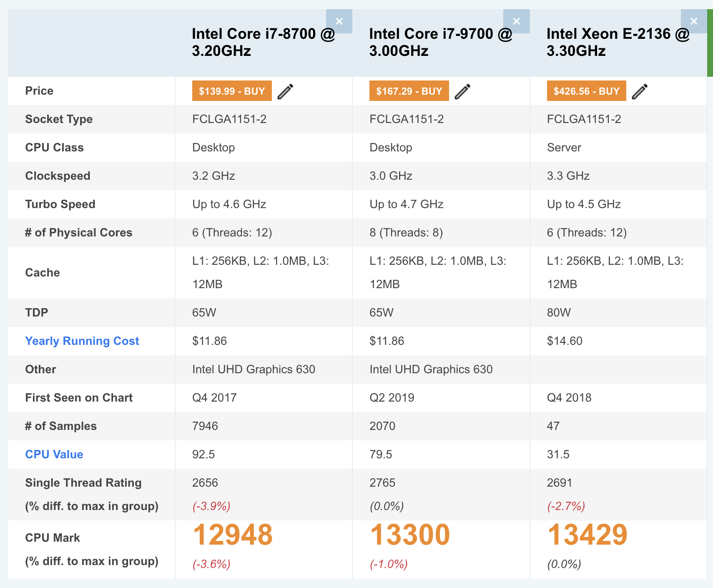Remove Intel Core i7-8700 column with X
Viewport: 713px width, 588px height.
click(339, 21)
